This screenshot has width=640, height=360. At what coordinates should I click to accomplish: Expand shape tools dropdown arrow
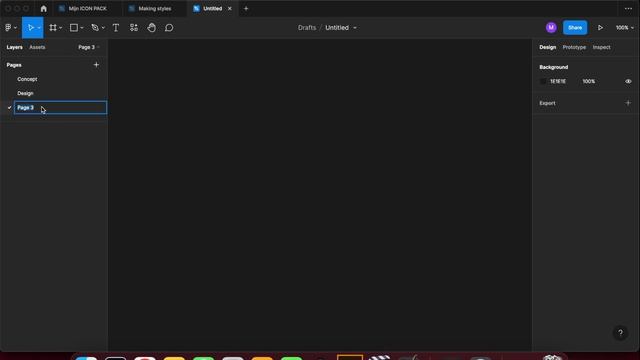82,28
